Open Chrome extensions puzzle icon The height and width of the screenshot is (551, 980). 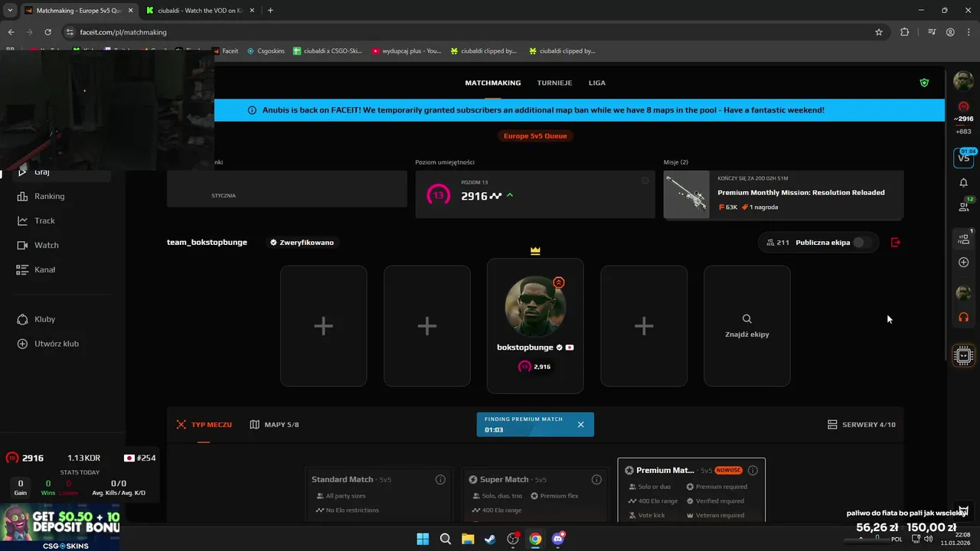[x=905, y=32]
